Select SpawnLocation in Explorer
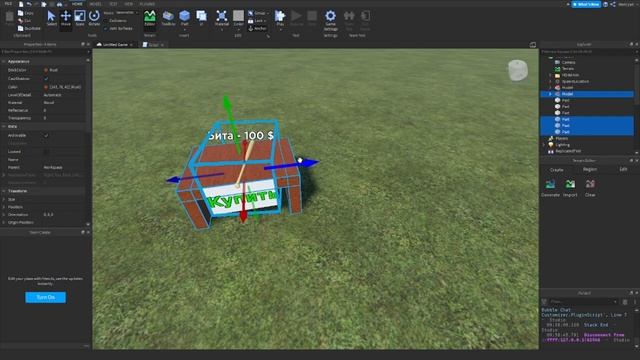Screen dimensions: 640x360 [x=575, y=81]
